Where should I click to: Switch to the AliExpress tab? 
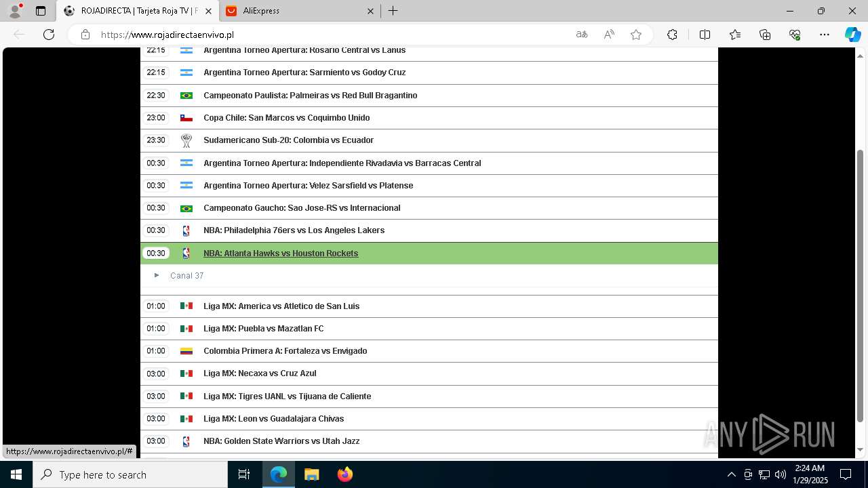pos(299,11)
